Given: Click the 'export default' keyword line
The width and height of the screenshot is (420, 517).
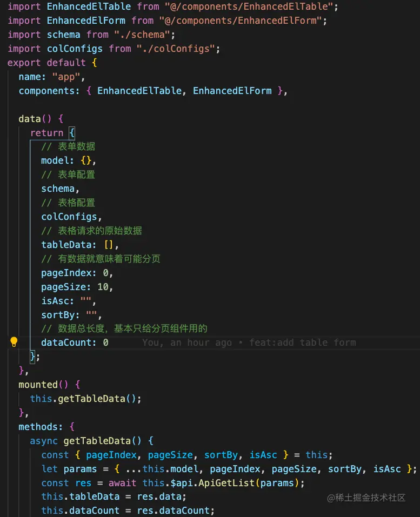Looking at the screenshot, I should [52, 63].
